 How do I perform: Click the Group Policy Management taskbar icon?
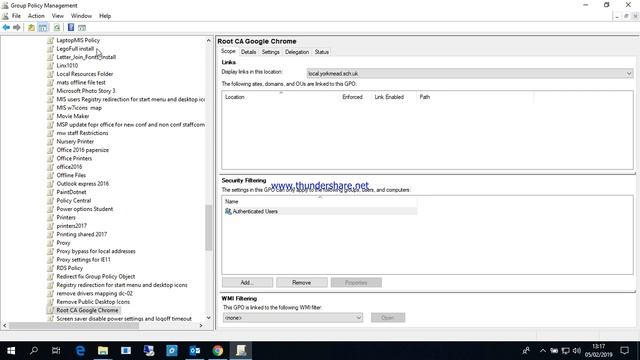click(241, 351)
